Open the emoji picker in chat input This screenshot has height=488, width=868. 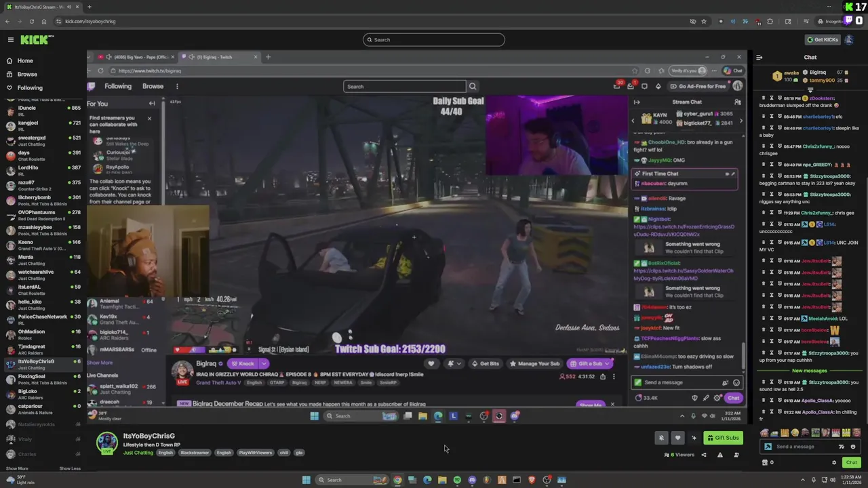853,447
